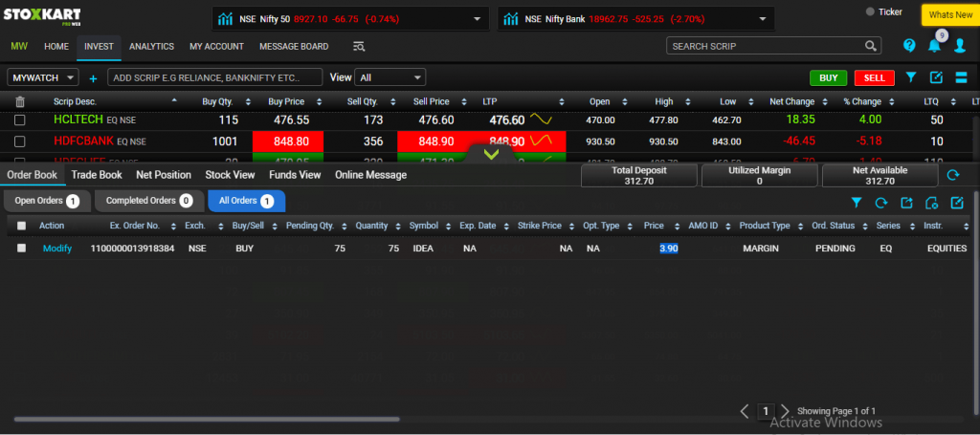Show Open Orders list
980x435 pixels.
[x=47, y=201]
